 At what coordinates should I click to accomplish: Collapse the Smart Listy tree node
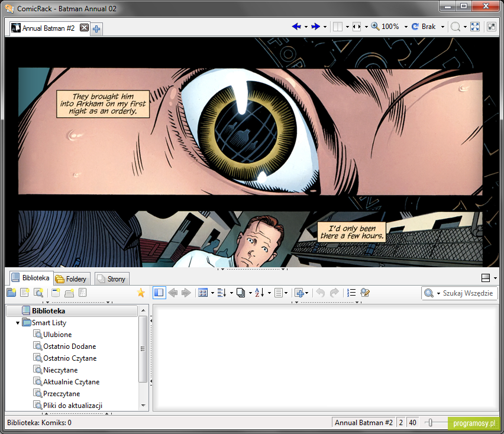(x=18, y=323)
